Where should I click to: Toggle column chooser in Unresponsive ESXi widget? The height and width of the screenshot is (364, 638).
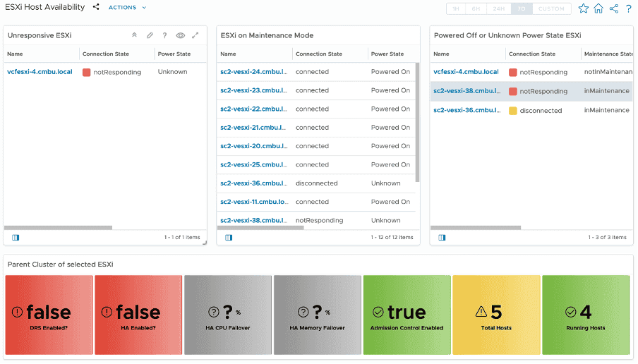[x=16, y=238]
